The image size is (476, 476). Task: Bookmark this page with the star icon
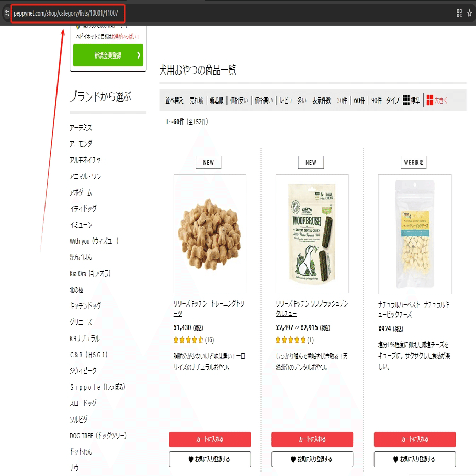pos(469,13)
